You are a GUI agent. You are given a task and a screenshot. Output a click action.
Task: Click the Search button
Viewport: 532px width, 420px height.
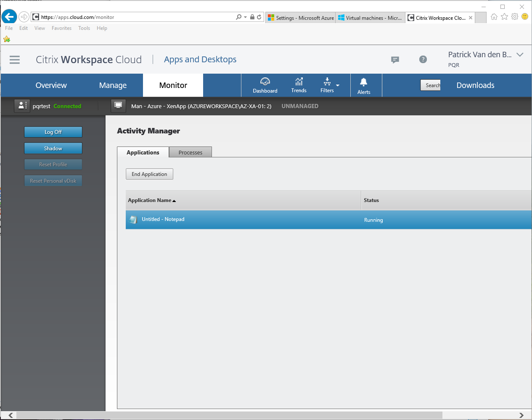(x=431, y=85)
